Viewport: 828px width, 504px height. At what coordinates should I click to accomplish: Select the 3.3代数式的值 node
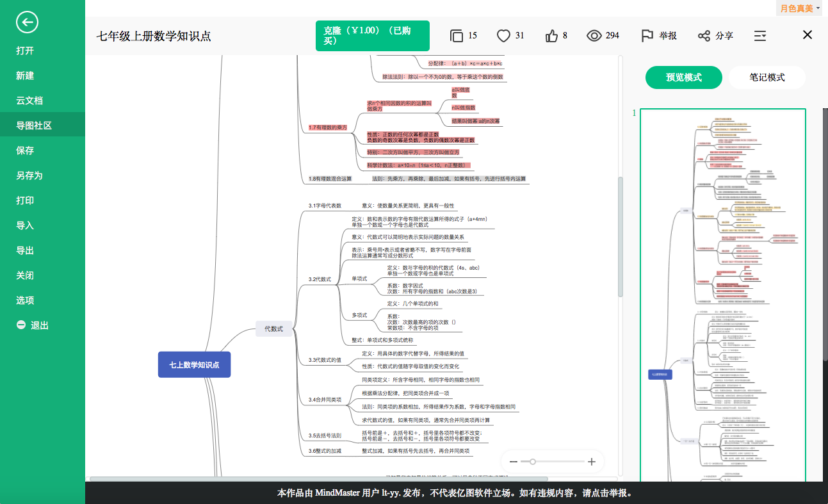click(x=325, y=360)
